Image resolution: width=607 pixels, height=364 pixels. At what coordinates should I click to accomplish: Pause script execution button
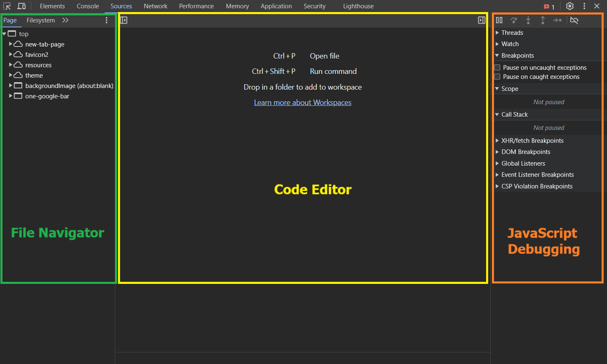coord(499,20)
